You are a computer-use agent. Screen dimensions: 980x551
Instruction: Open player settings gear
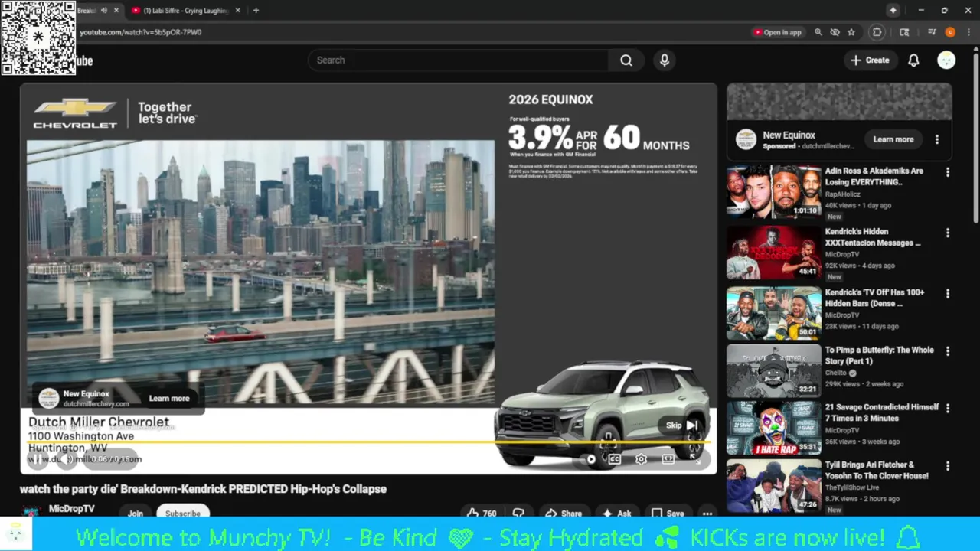click(x=641, y=459)
